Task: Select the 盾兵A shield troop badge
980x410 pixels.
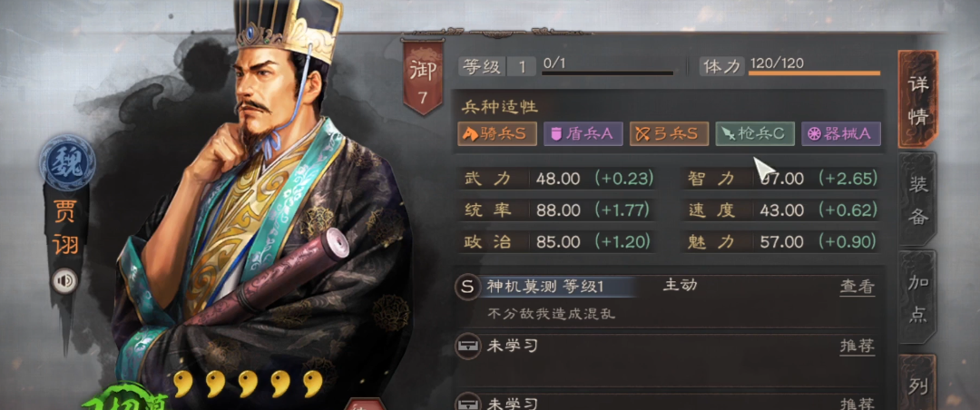Action: click(x=583, y=133)
